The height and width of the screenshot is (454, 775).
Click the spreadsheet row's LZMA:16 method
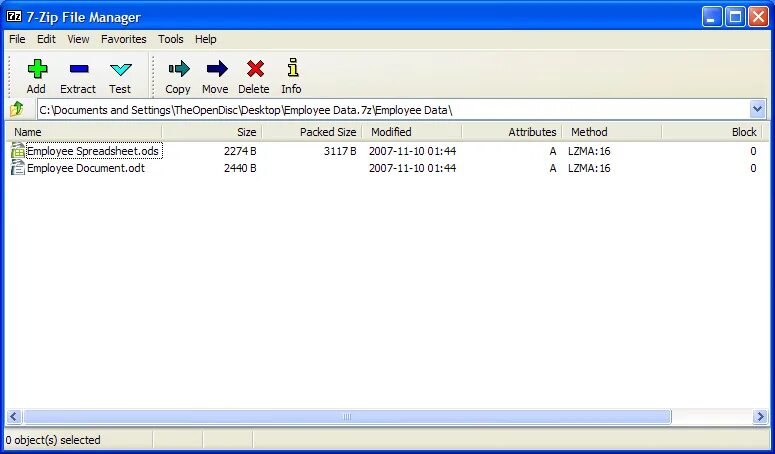[589, 151]
